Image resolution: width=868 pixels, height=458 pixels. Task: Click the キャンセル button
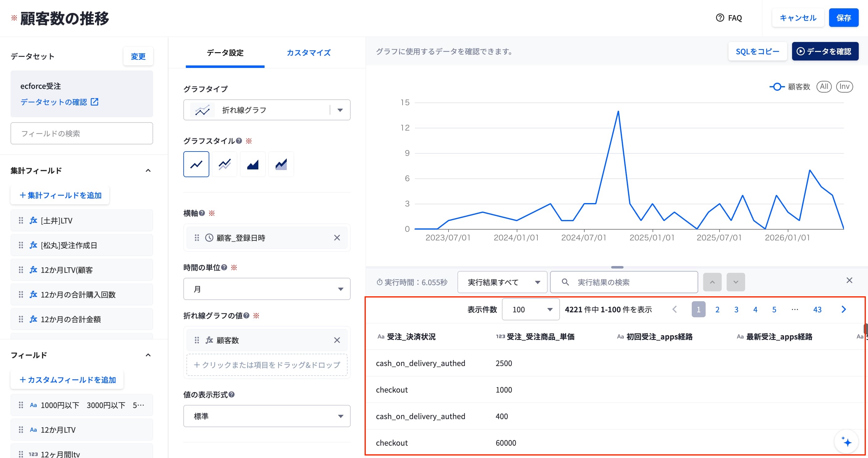pyautogui.click(x=798, y=18)
